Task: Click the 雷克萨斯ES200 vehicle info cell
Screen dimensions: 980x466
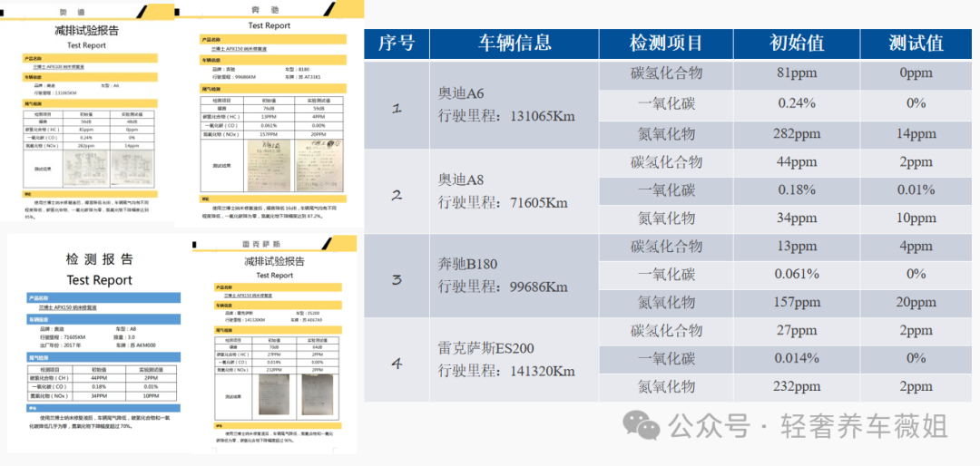Action: [x=514, y=360]
